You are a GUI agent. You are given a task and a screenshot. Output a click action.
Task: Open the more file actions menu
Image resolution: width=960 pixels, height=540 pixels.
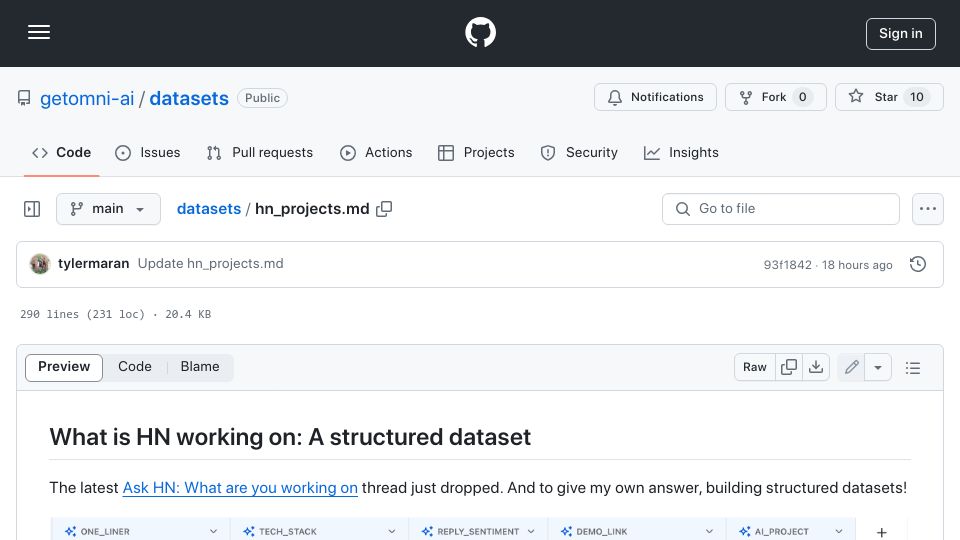coord(928,209)
